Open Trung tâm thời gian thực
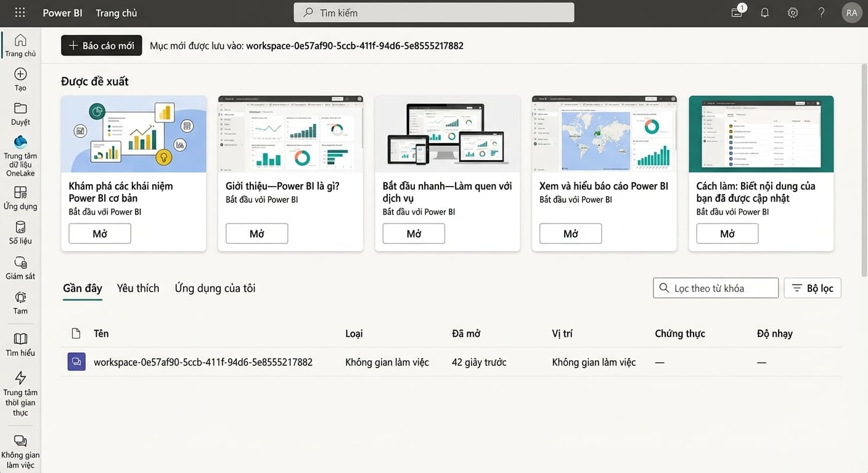Screen dimensions: 868x473 (x=20, y=394)
